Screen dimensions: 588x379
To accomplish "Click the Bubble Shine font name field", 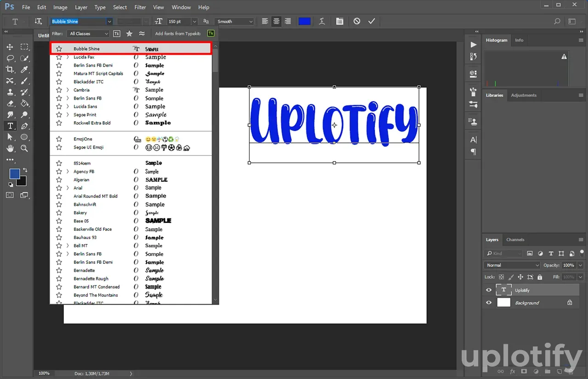I will (78, 22).
